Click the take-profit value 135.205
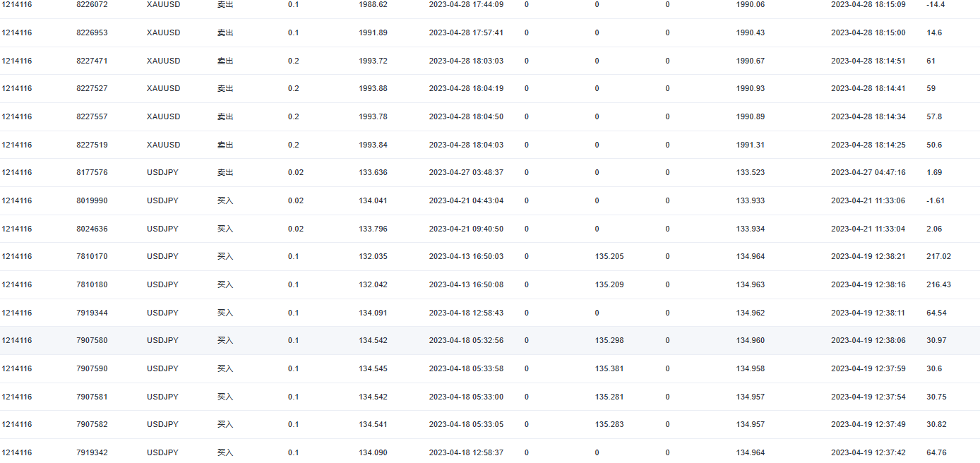The height and width of the screenshot is (463, 980). point(609,256)
